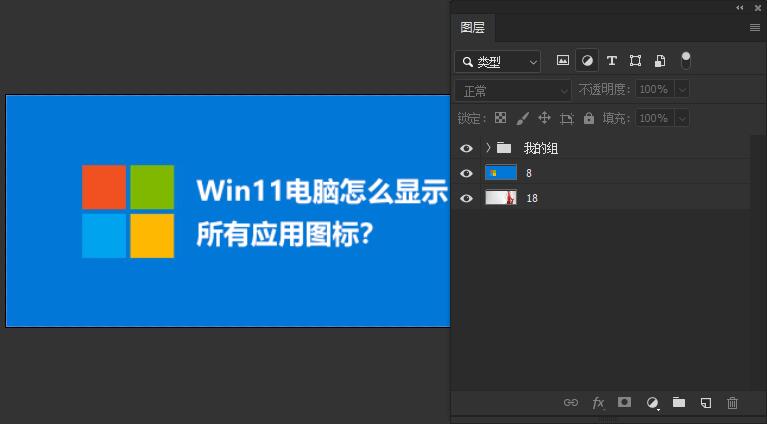Filter for smart object layers
767x424 pixels.
click(660, 61)
